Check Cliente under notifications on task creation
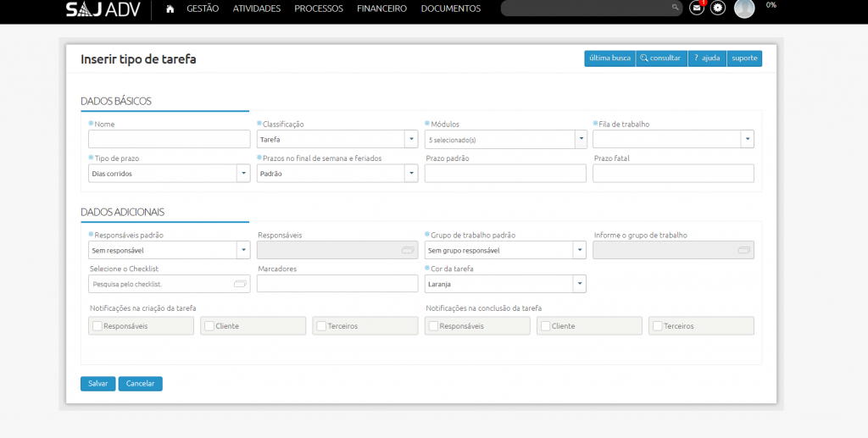This screenshot has width=868, height=438. (x=209, y=326)
